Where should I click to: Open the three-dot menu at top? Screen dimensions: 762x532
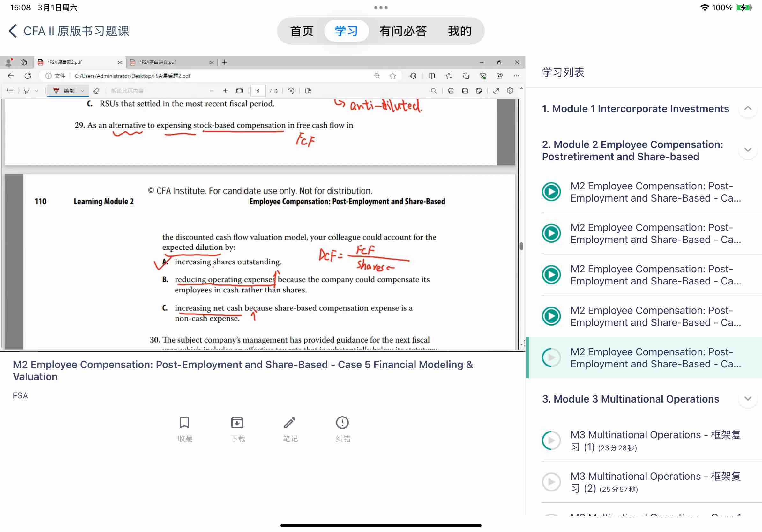381,8
